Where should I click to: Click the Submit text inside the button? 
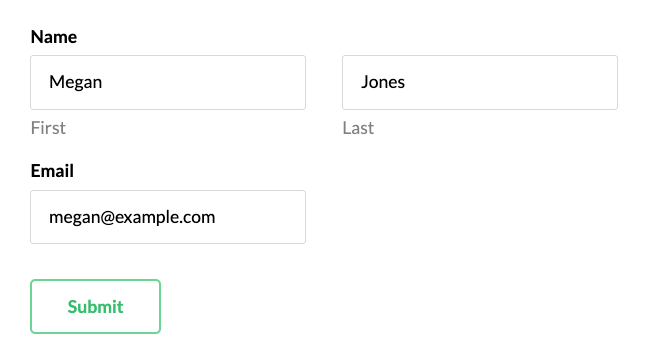95,307
